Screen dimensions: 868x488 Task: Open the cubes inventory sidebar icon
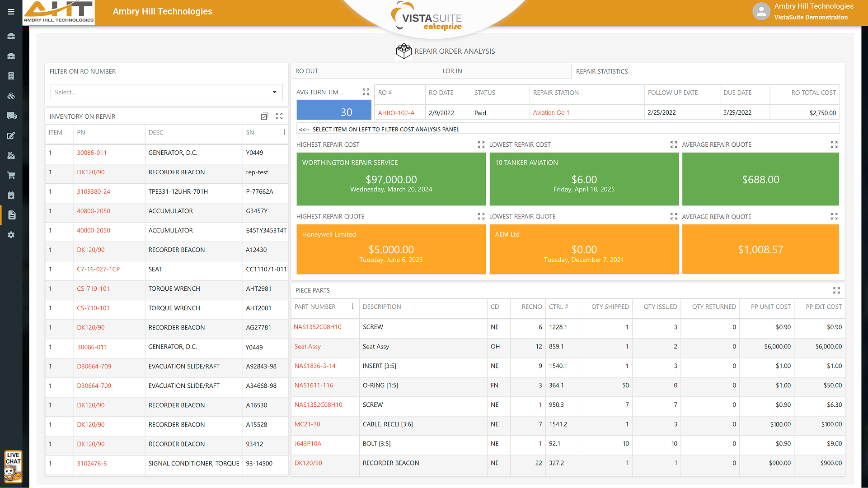[11, 96]
